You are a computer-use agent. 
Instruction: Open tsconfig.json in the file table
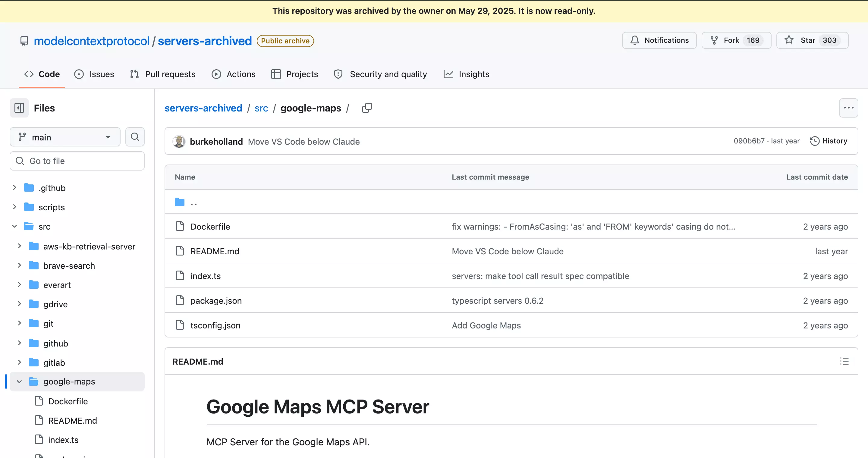[215, 325]
